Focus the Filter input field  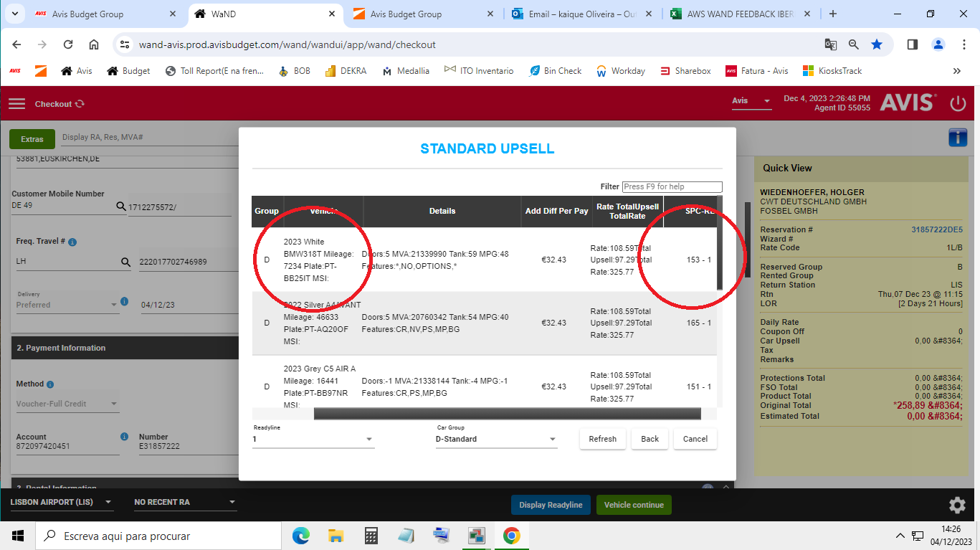pyautogui.click(x=672, y=186)
